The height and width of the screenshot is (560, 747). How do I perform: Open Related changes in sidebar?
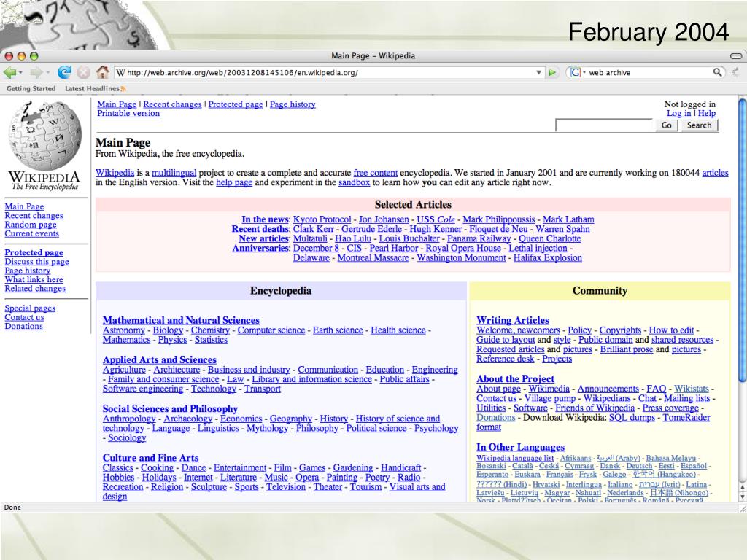(x=35, y=289)
